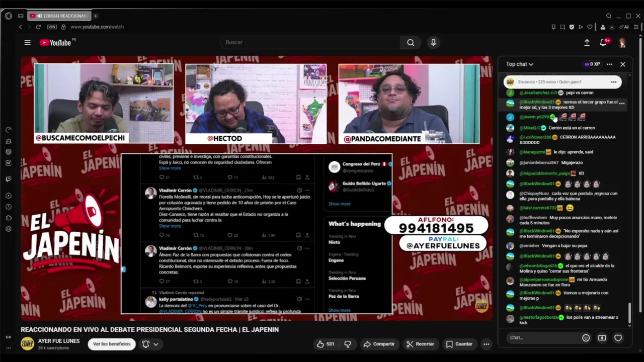Screen dimensions: 644x362
Task: Send a Super Chat using money icon
Action: pos(602,338)
